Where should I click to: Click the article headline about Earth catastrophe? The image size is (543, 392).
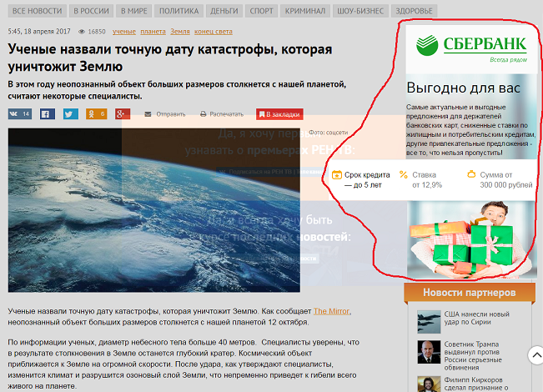click(170, 58)
